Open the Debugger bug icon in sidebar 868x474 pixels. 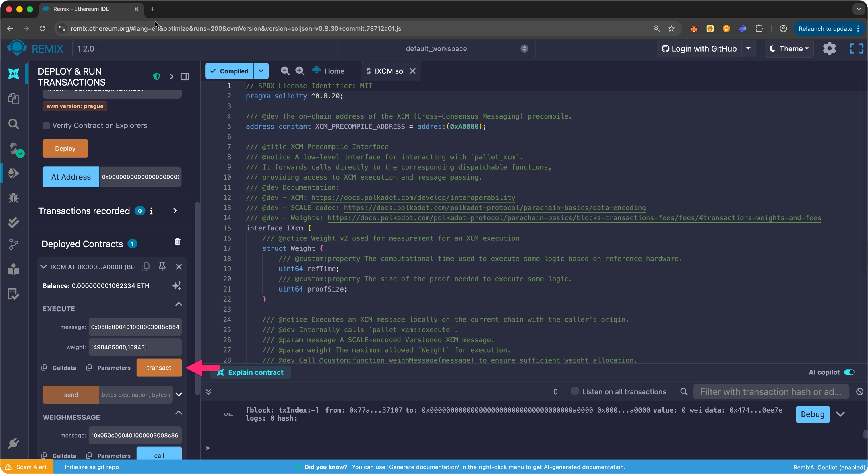pos(13,197)
